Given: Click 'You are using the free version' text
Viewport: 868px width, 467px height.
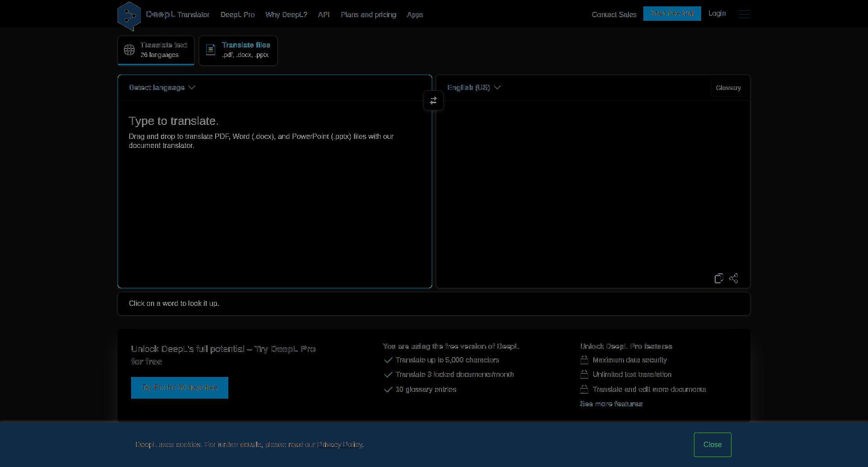Looking at the screenshot, I should 451,347.
